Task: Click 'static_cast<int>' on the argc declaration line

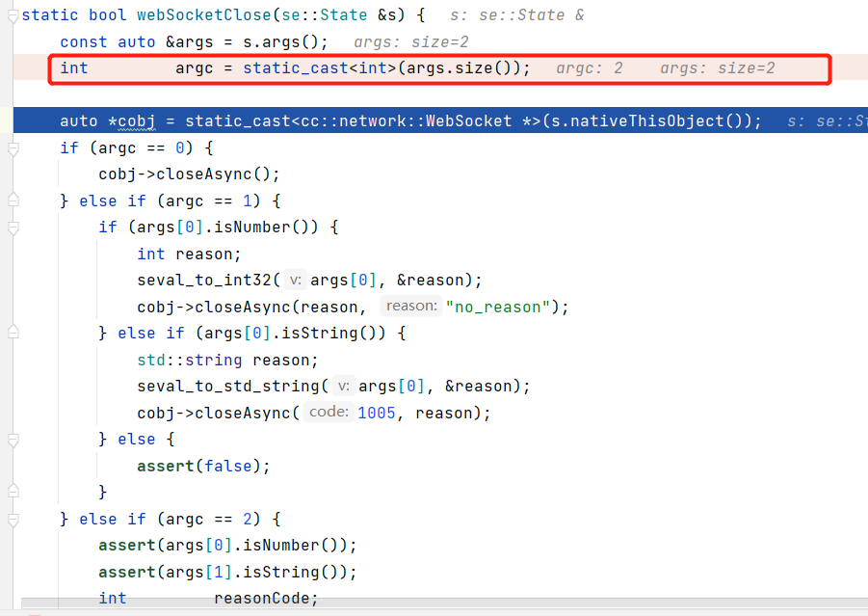Action: point(320,68)
